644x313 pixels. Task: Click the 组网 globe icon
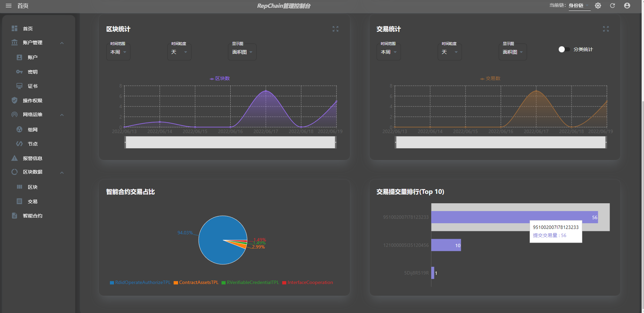click(x=20, y=129)
